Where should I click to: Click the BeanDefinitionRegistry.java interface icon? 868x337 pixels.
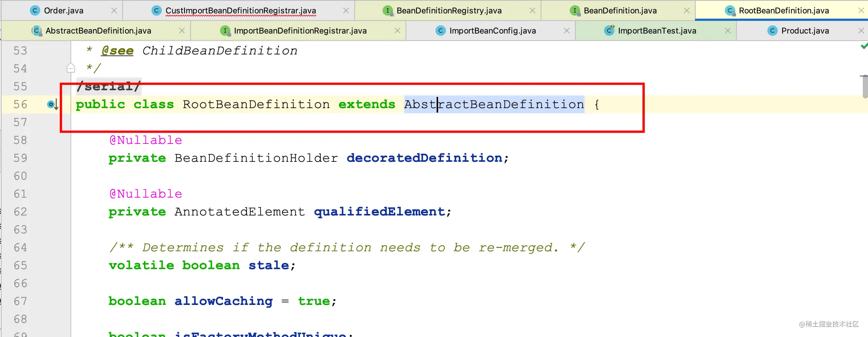point(388,10)
